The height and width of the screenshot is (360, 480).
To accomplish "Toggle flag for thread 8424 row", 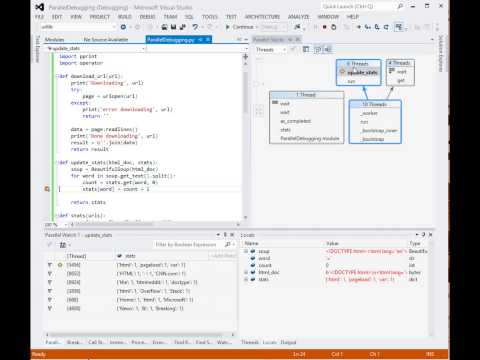I will pyautogui.click(x=50, y=282).
